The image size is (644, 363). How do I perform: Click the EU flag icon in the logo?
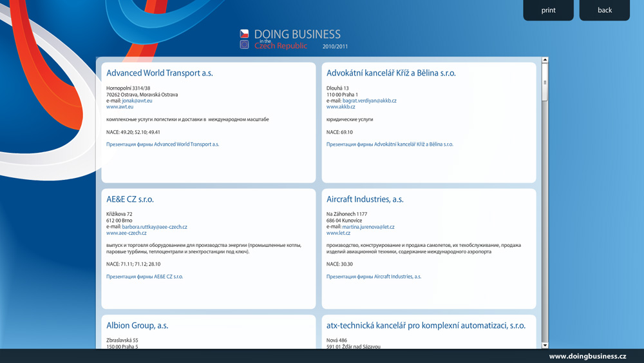(244, 44)
